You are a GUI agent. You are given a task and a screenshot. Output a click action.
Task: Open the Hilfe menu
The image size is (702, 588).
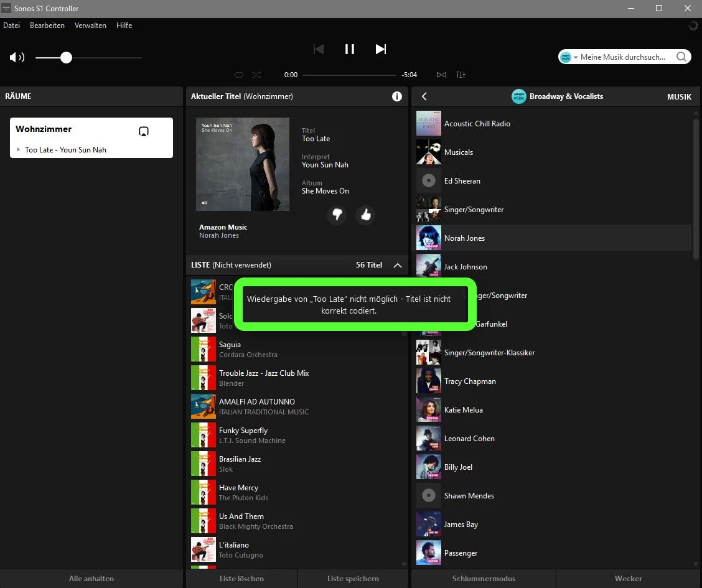(124, 26)
